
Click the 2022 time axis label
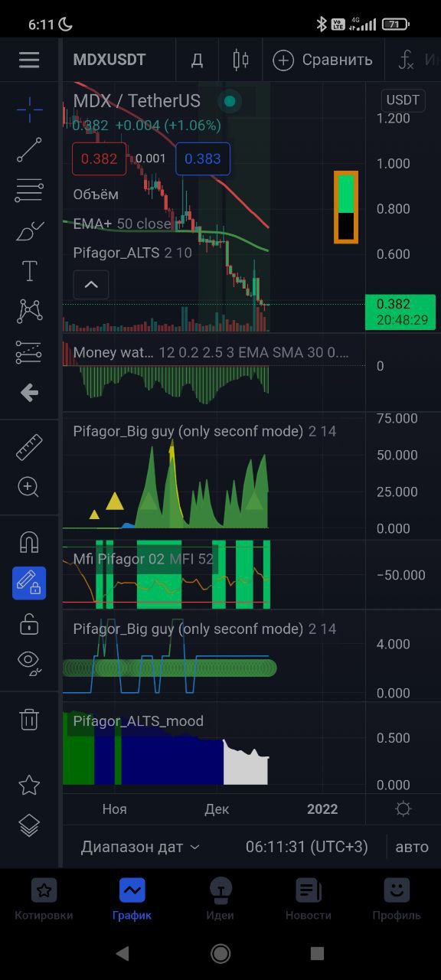point(322,809)
